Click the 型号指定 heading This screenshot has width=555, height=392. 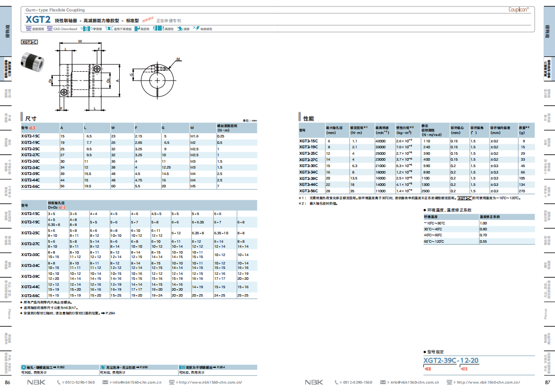coord(435,352)
